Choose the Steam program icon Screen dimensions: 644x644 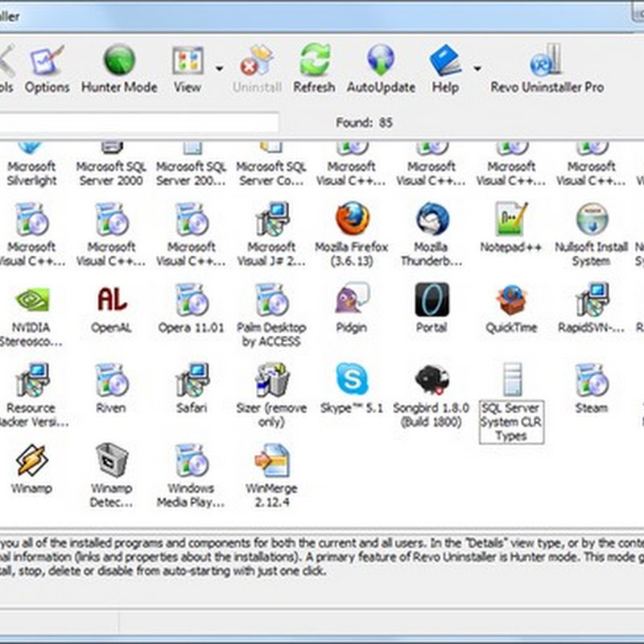point(592,379)
